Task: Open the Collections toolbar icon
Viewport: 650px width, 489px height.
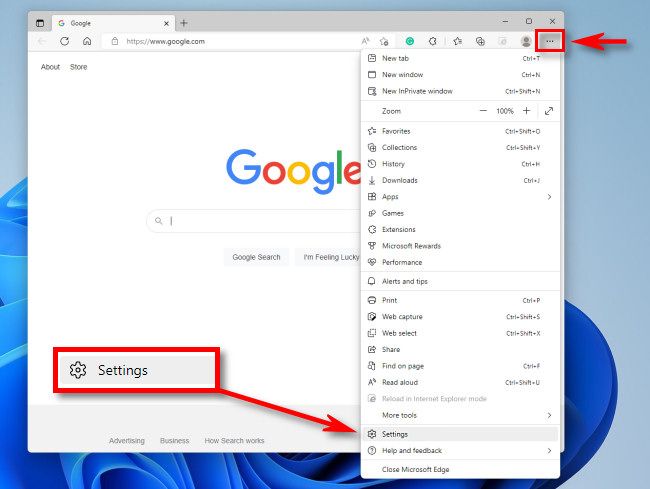Action: point(480,41)
